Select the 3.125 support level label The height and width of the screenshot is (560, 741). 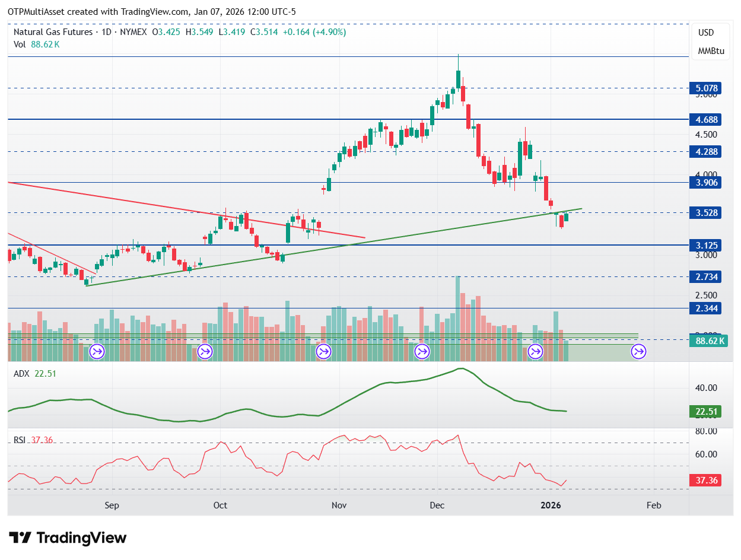point(707,245)
